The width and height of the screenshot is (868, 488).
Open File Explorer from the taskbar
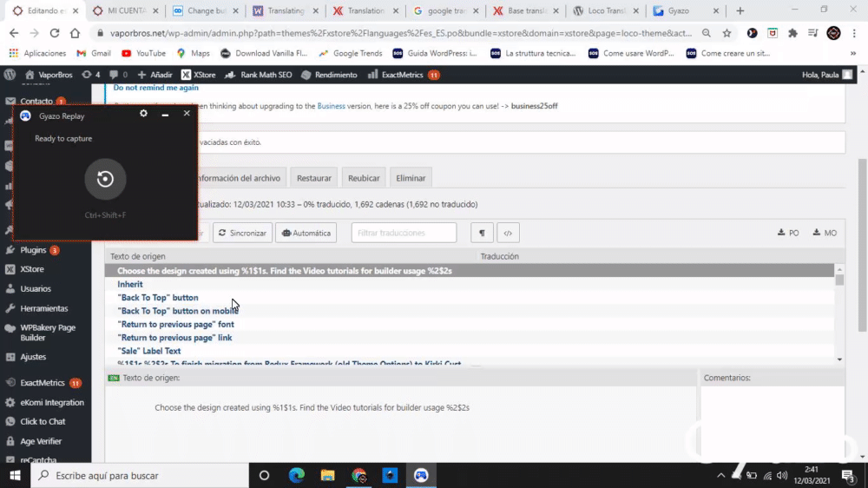pos(328,475)
